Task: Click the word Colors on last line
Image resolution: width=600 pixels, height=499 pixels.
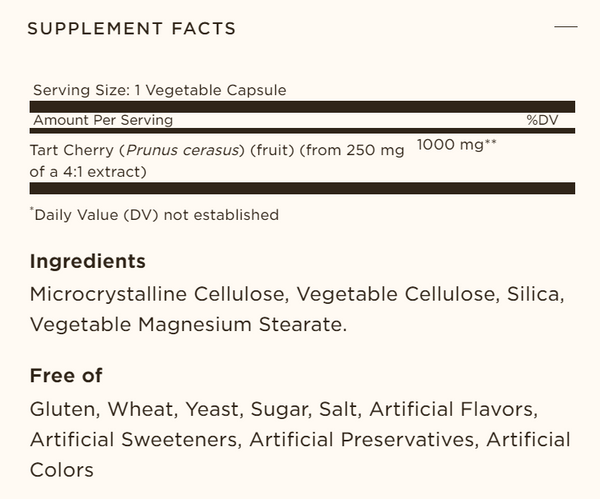Action: click(x=62, y=470)
